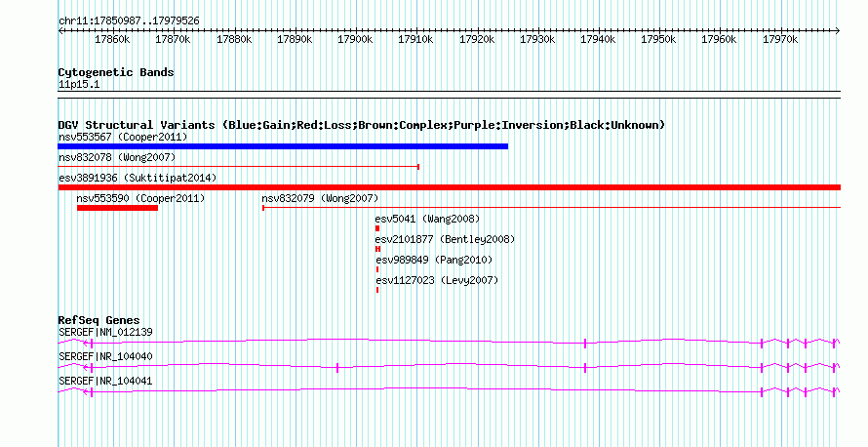Image resolution: width=868 pixels, height=447 pixels.
Task: Click the NR_104041 exon mark near 17967k
Action: click(x=762, y=392)
